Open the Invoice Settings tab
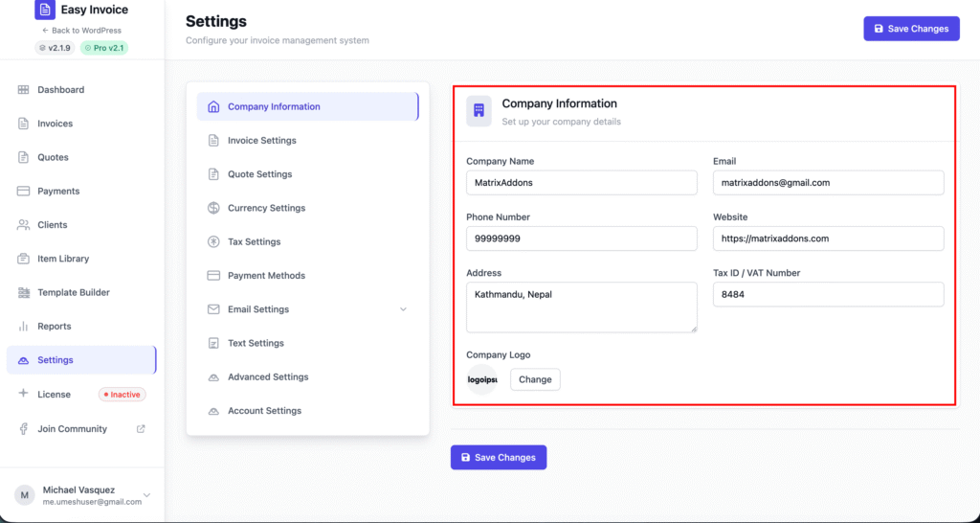The image size is (980, 523). (x=261, y=141)
